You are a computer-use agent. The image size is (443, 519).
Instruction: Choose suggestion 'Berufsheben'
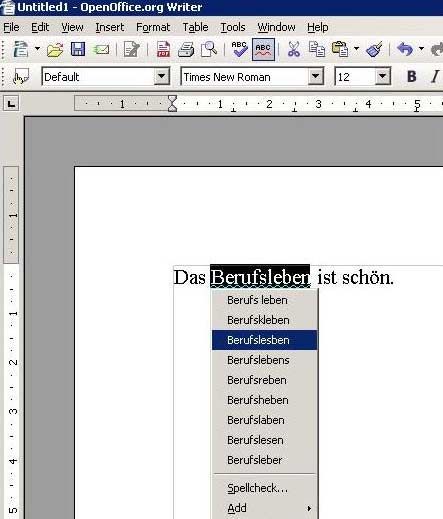265,400
